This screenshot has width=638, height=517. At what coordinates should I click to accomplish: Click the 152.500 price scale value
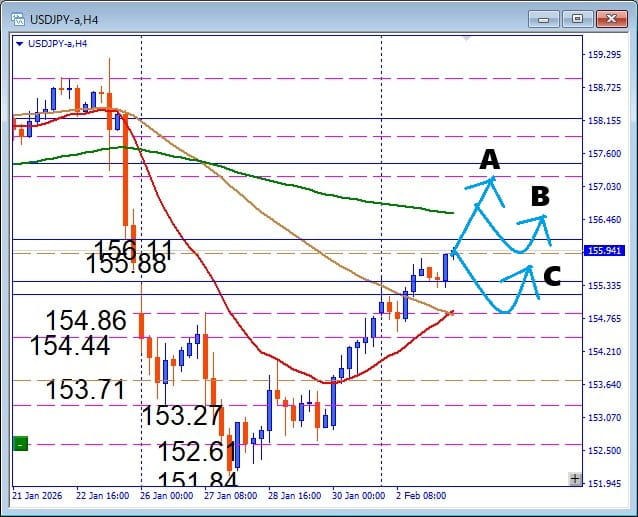coord(605,450)
